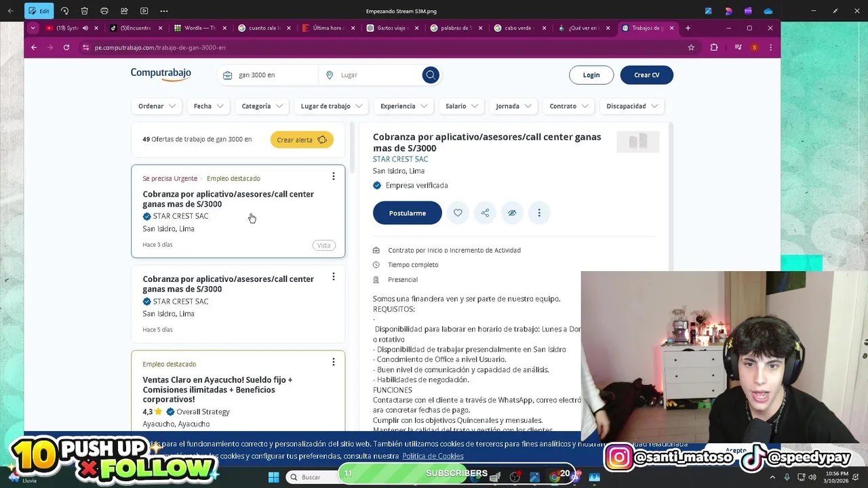Open job detail three-dot menu
This screenshot has width=868, height=488.
(539, 213)
